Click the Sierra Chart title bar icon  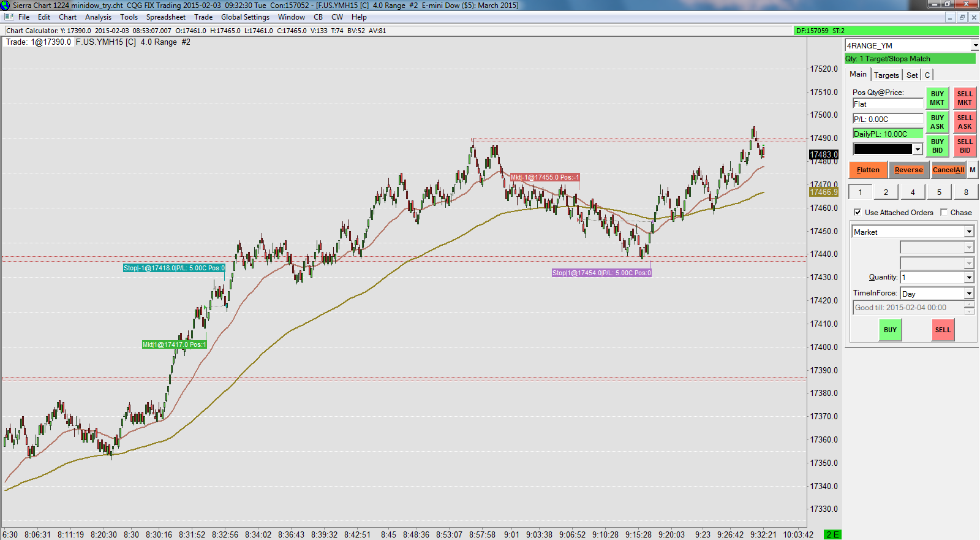[6, 5]
